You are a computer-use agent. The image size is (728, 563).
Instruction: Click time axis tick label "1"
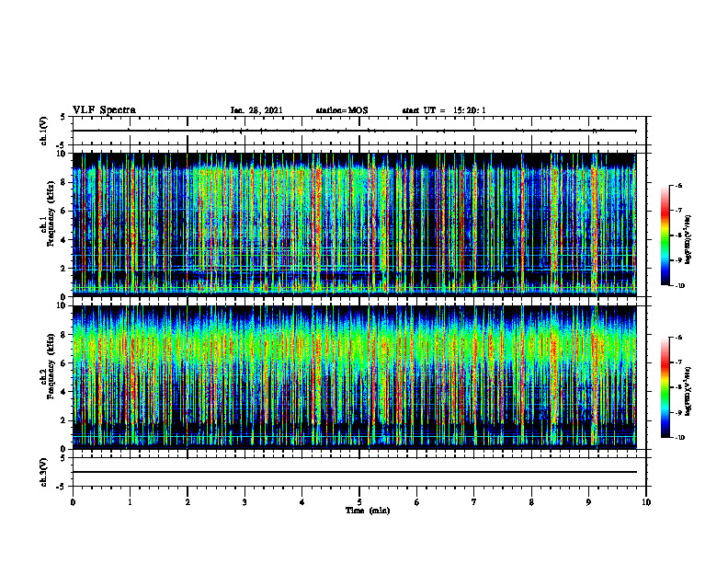(x=130, y=502)
